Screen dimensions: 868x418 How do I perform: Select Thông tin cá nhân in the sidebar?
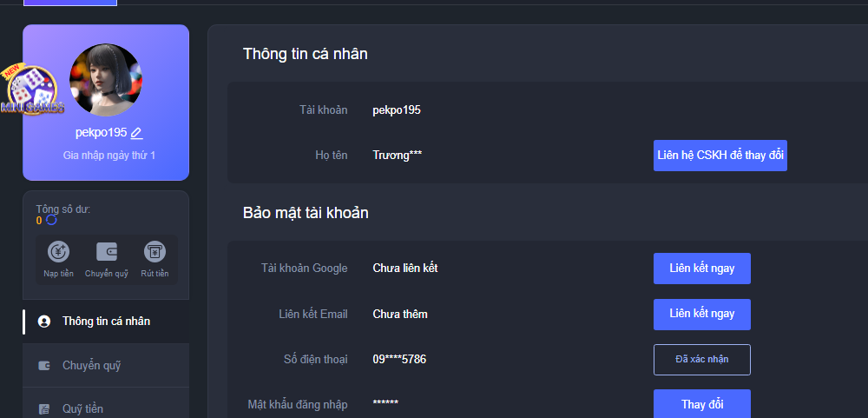[106, 322]
